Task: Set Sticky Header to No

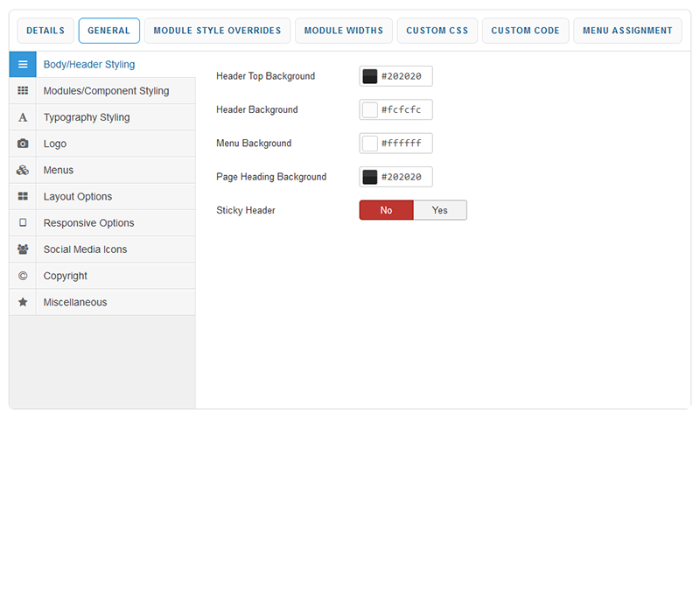Action: click(x=386, y=210)
